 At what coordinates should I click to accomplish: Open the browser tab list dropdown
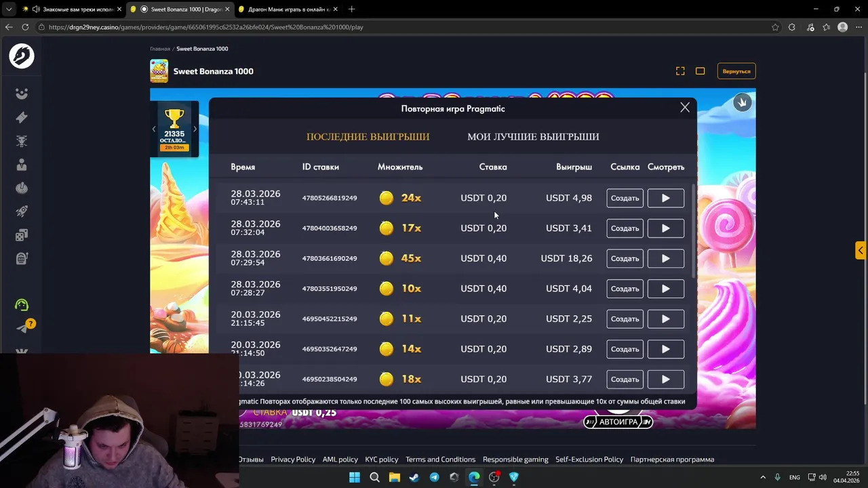8,9
